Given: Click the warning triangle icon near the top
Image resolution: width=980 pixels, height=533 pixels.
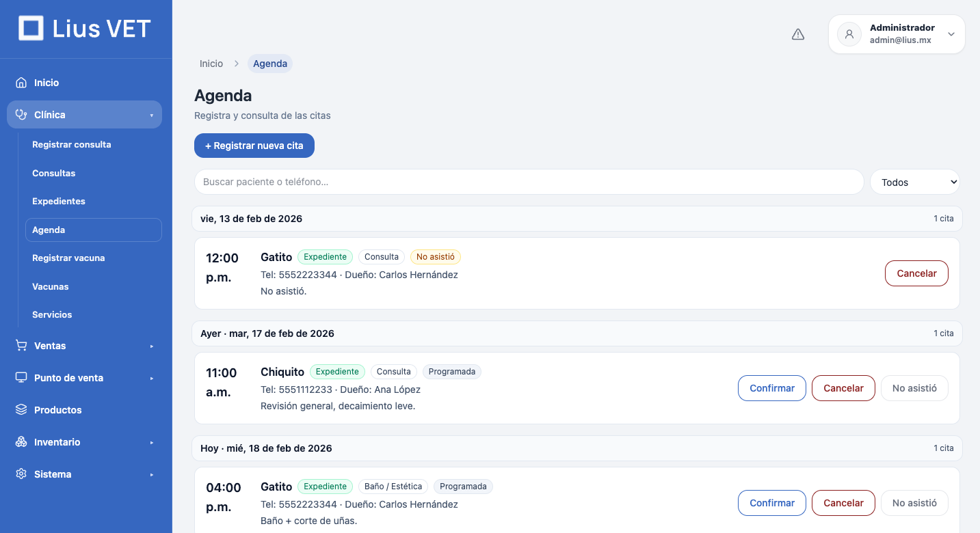Looking at the screenshot, I should point(798,33).
